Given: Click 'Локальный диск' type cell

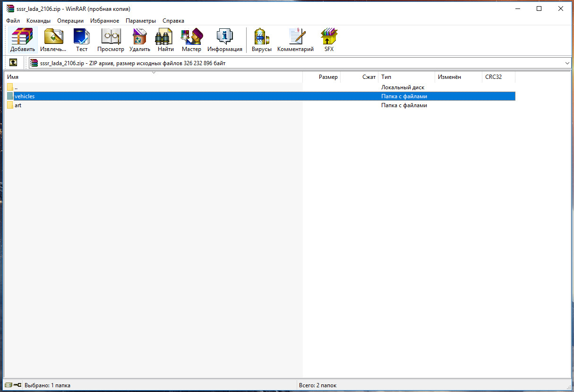Looking at the screenshot, I should pyautogui.click(x=403, y=87).
